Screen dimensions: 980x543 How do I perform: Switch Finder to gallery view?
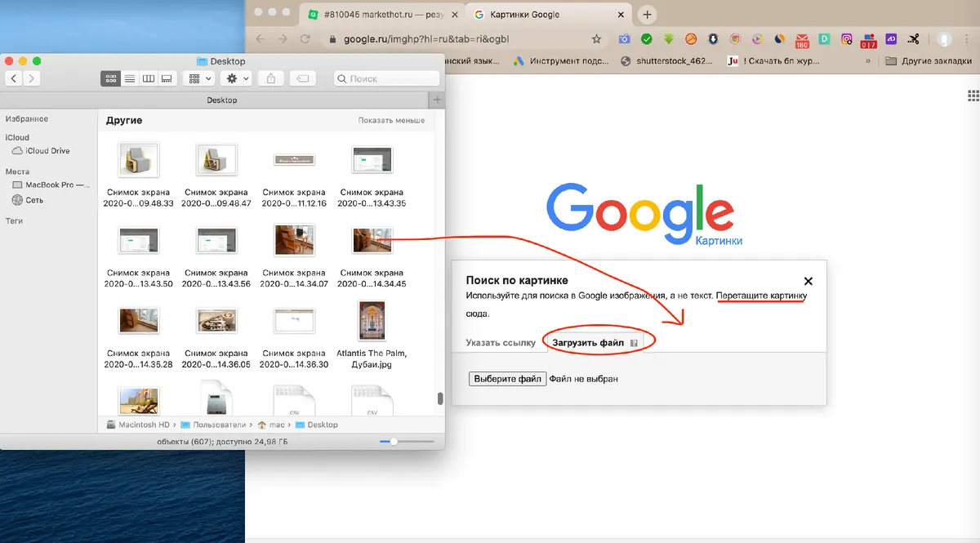[167, 78]
